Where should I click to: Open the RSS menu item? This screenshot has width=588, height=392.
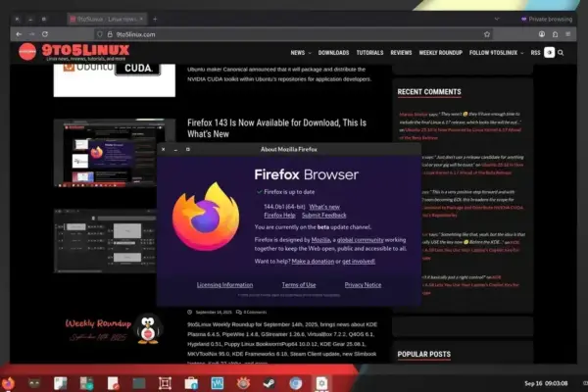coord(535,53)
